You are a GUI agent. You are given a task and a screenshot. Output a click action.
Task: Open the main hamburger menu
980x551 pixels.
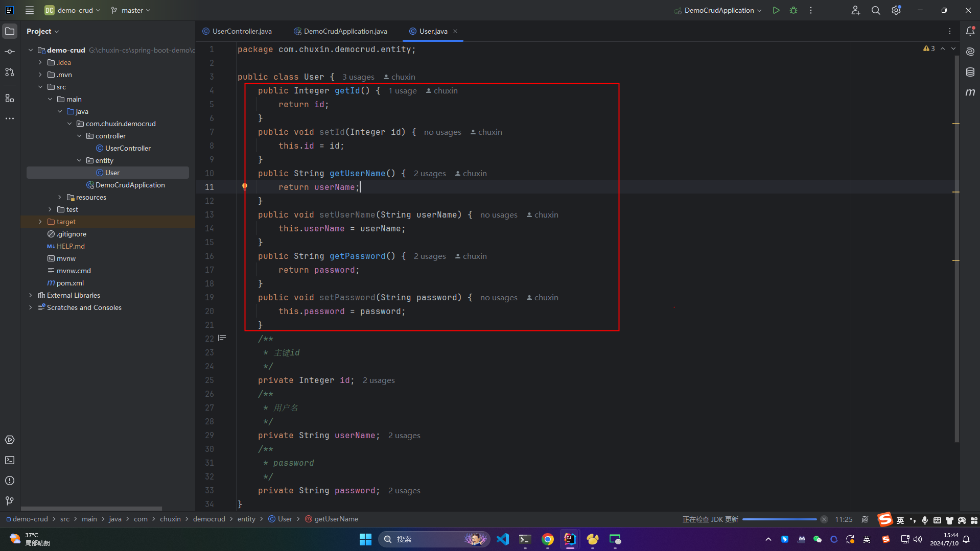(30, 10)
